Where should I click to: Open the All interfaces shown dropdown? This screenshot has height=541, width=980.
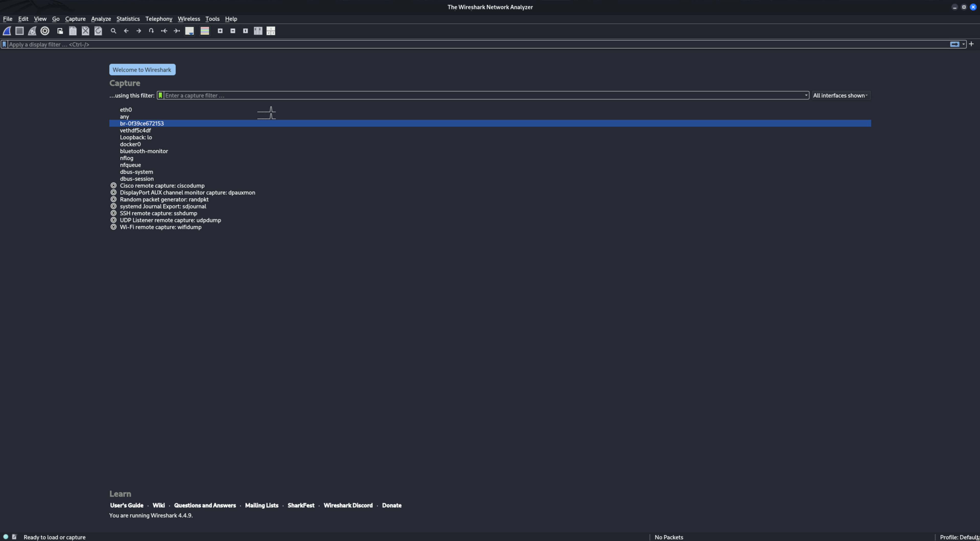pos(841,95)
